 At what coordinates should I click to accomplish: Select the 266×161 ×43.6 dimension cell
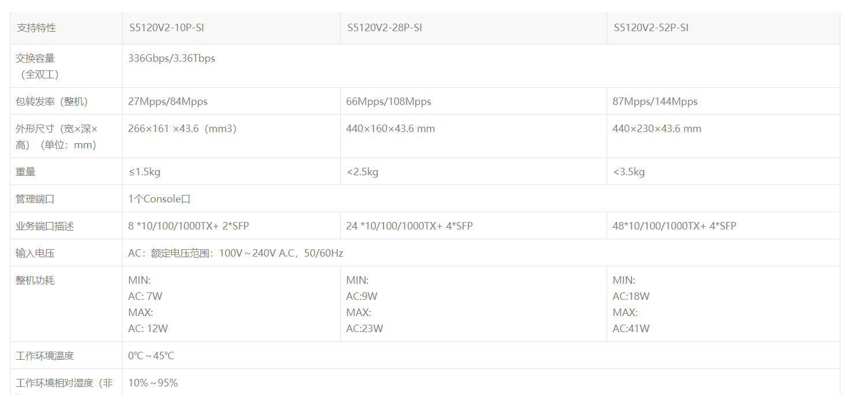pyautogui.click(x=182, y=129)
